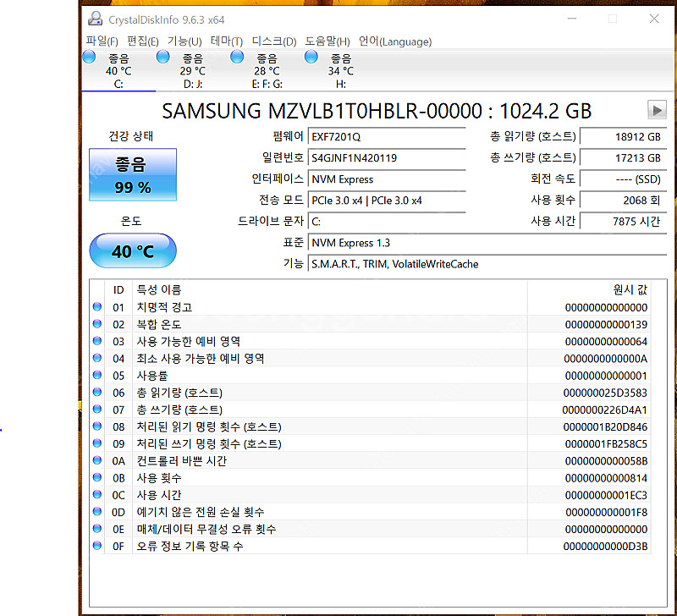Click the 좋음 99 % health status button
This screenshot has height=616, width=677.
click(133, 175)
